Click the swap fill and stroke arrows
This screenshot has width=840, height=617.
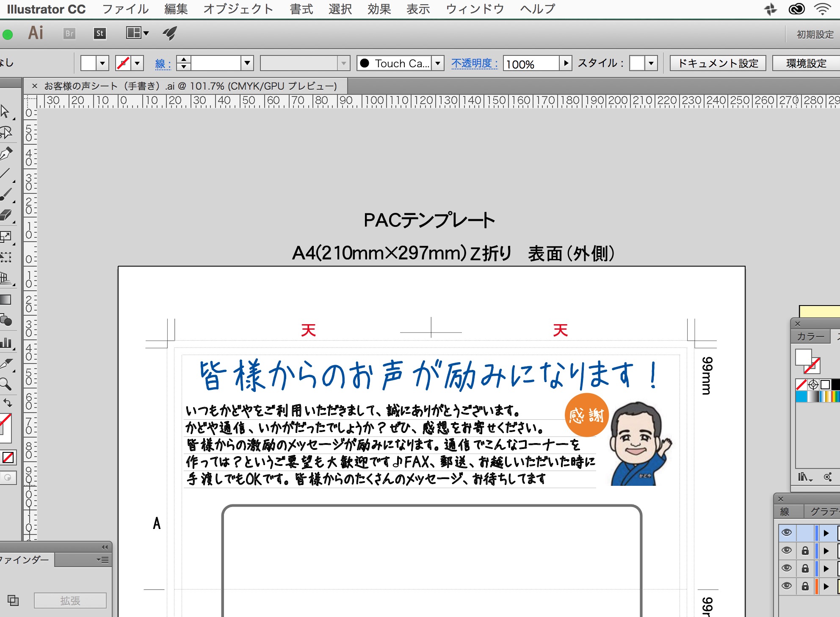(x=8, y=402)
